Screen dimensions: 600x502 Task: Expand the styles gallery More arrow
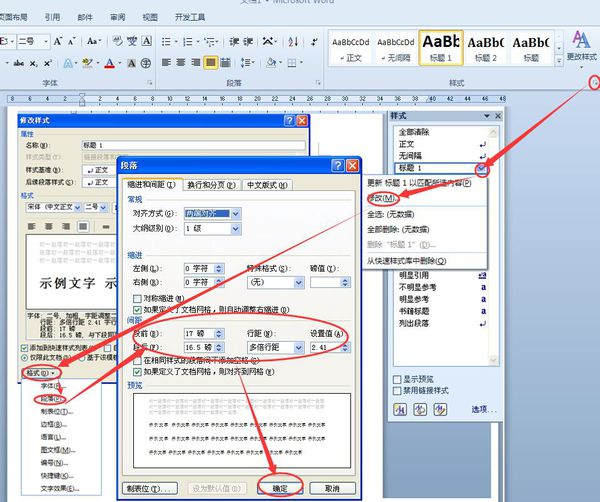coord(559,61)
